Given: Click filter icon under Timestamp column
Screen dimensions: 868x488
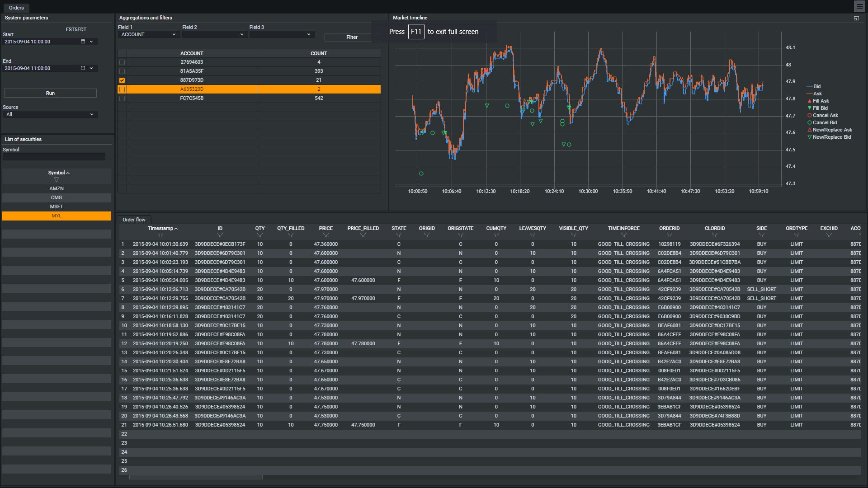Looking at the screenshot, I should (x=160, y=235).
